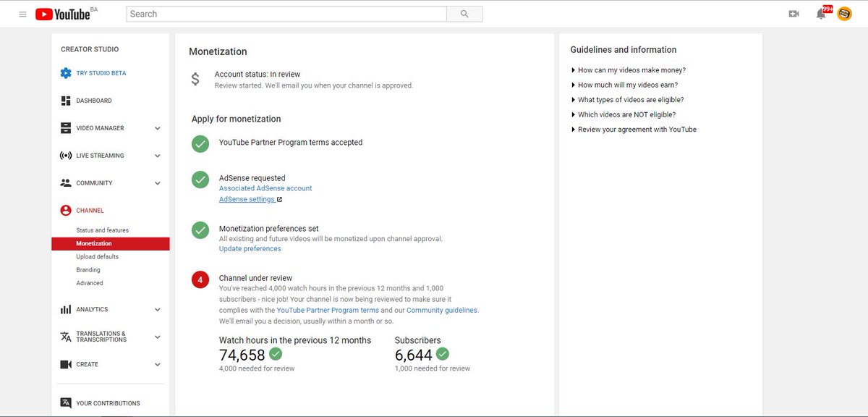Open the Dashboard menu item
Screen dimensions: 868x417
click(x=94, y=101)
